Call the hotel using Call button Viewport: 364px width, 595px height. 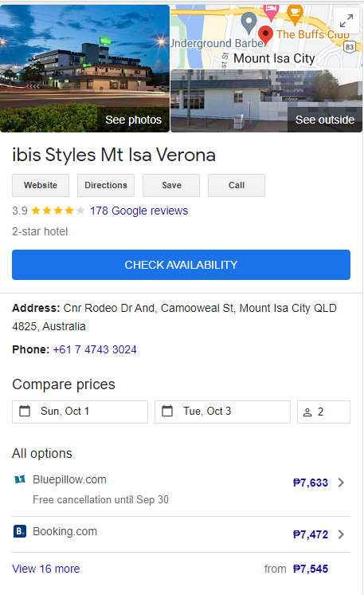coord(237,186)
